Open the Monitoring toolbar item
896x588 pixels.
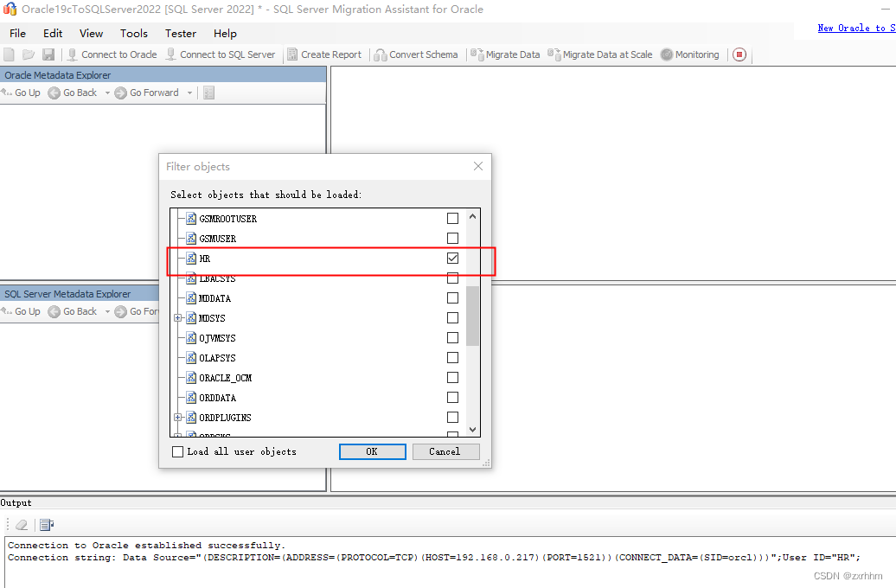pyautogui.click(x=689, y=54)
